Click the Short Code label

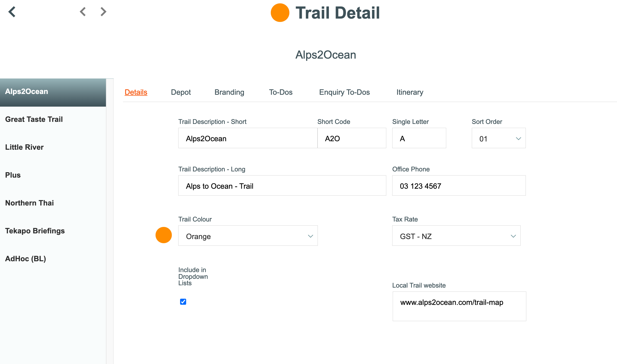coord(334,122)
